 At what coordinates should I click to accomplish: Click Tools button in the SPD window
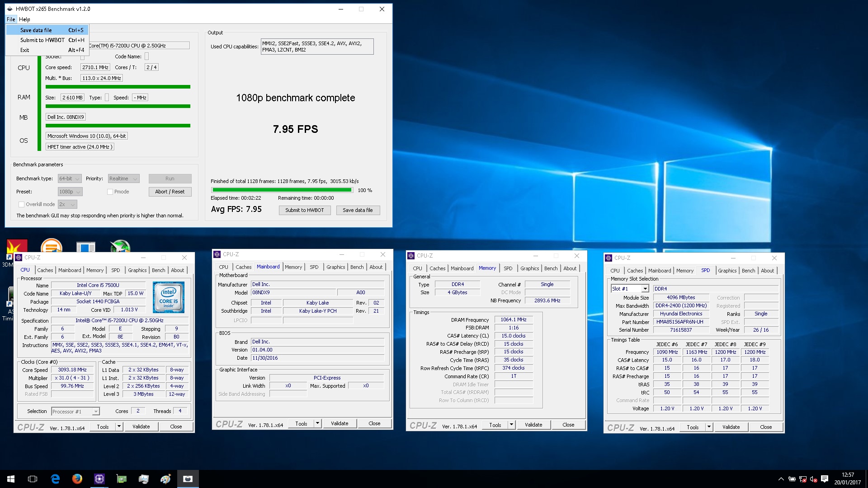coord(693,427)
